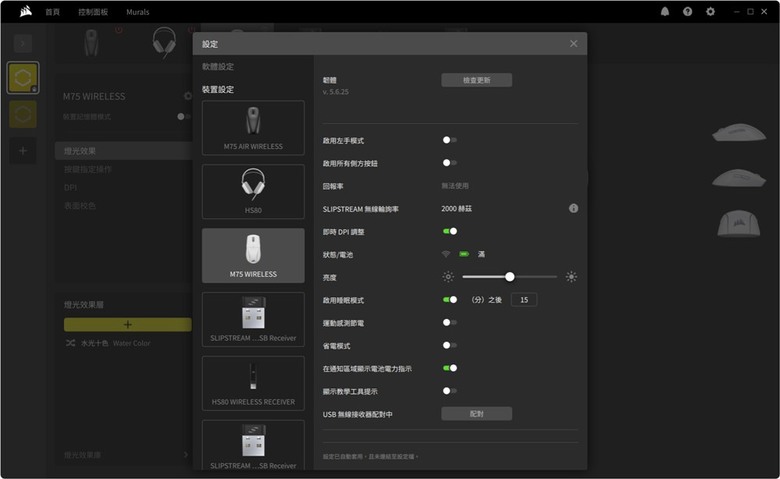780x479 pixels.
Task: Select HS80 headset device card
Action: [253, 192]
